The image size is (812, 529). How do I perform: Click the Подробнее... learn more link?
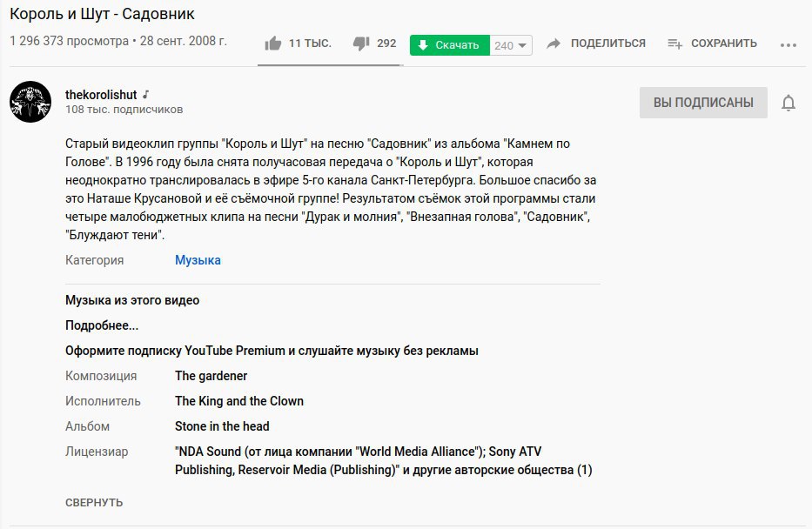[x=102, y=325]
